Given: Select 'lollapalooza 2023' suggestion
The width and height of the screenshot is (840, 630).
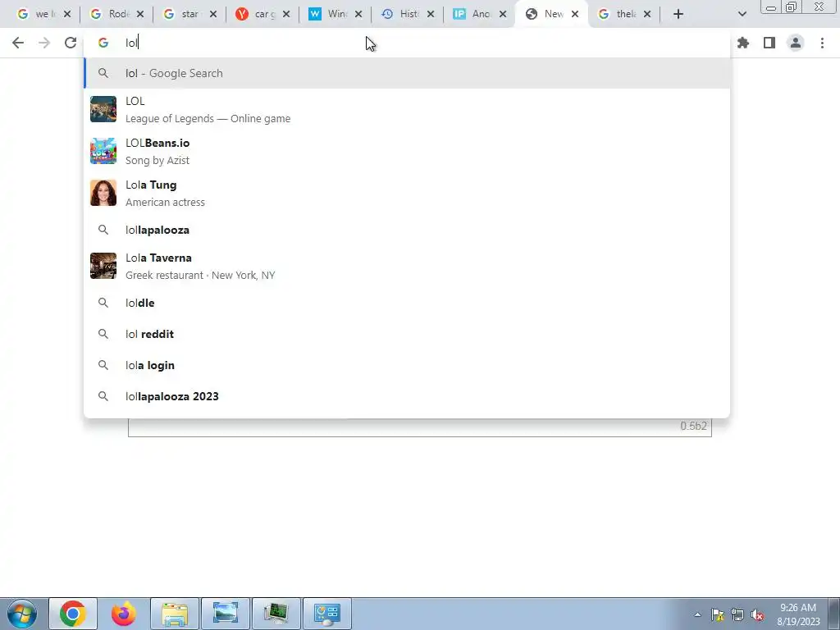Looking at the screenshot, I should pos(407,396).
